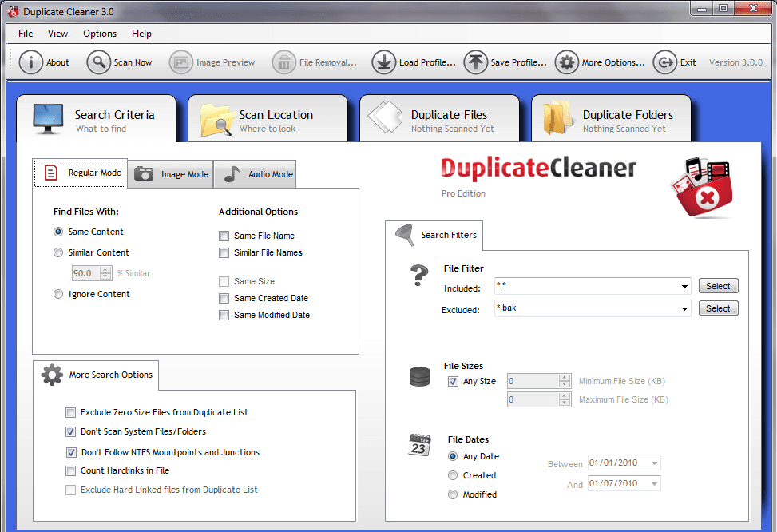Screen dimensions: 777x532
Task: Click the Scan Now toolbar label
Action: tap(133, 62)
